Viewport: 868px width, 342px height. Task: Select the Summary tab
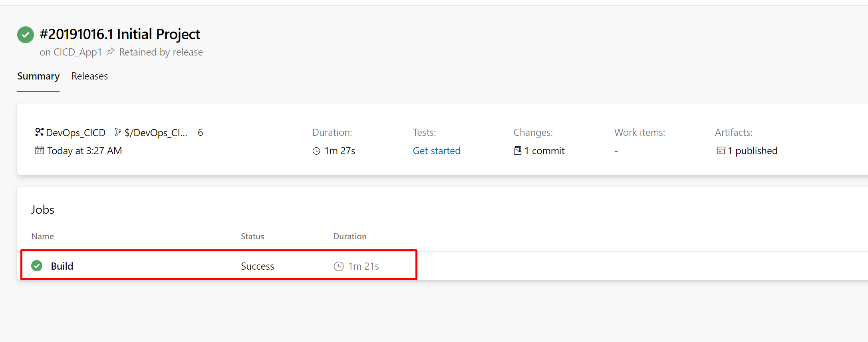point(38,76)
